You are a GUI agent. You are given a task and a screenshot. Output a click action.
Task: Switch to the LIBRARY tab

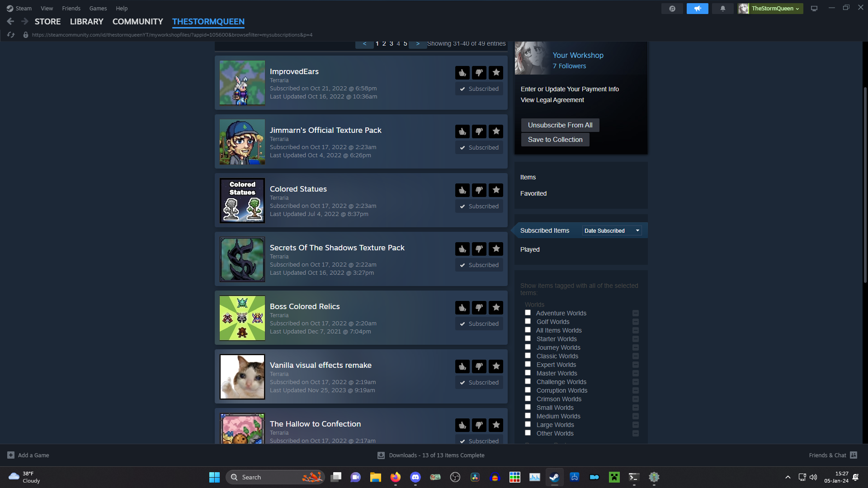86,22
